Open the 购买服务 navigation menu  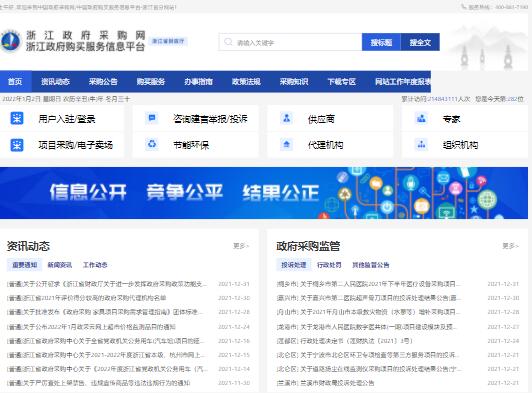tap(151, 81)
